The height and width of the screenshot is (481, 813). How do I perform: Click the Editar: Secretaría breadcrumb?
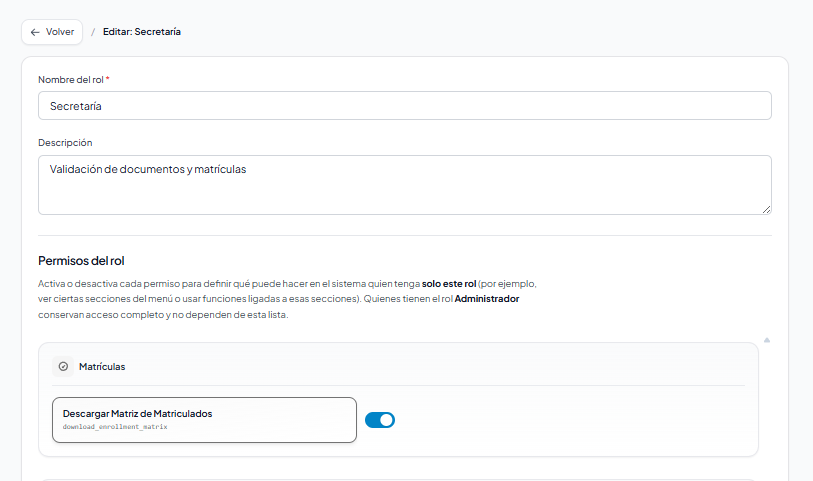141,32
